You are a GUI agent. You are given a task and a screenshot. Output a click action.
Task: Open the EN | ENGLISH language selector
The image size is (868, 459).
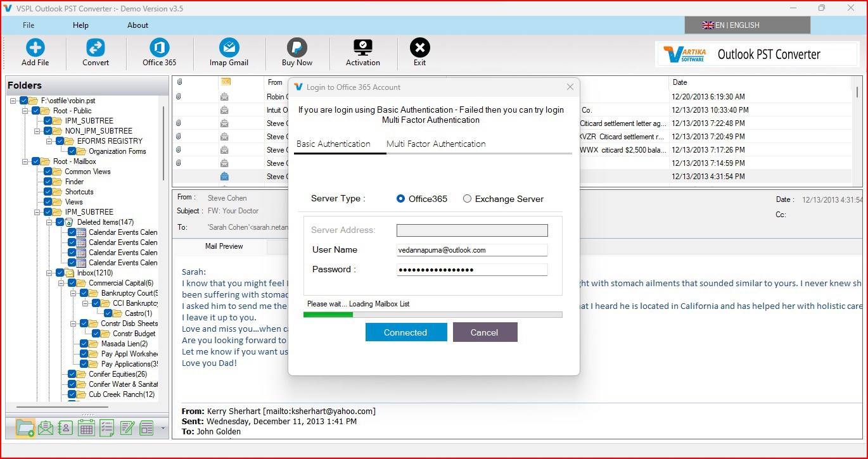coord(748,25)
